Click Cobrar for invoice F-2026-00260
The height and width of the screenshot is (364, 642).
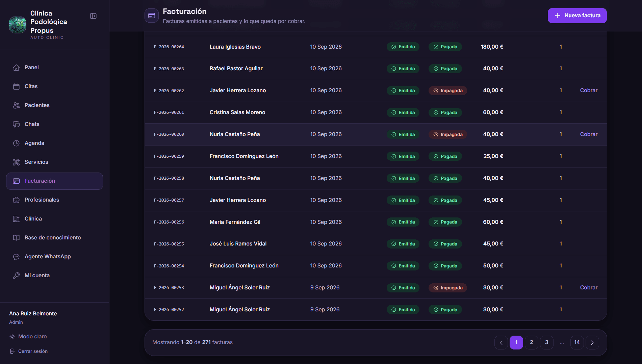pyautogui.click(x=589, y=134)
